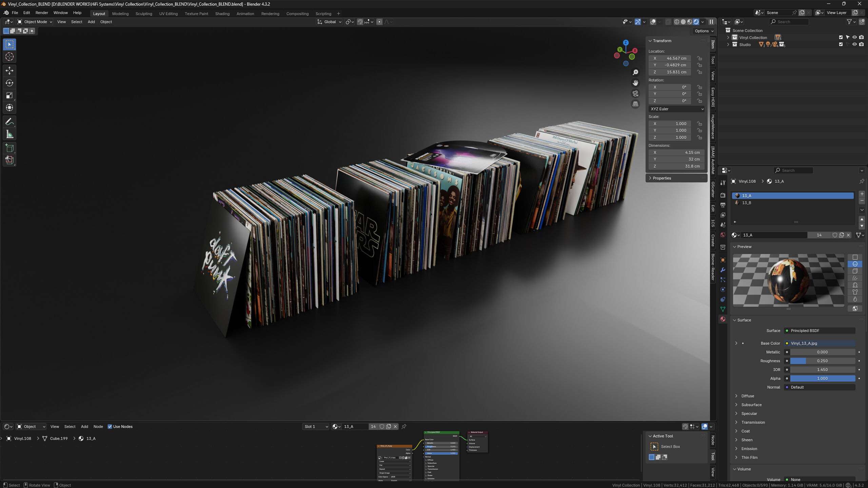Select the Scale tool
868x488 pixels.
(x=9, y=96)
